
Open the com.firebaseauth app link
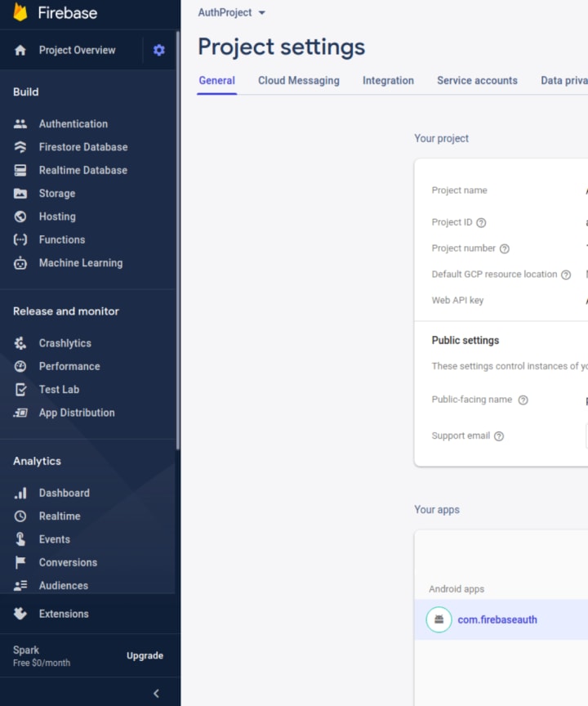[x=497, y=619]
